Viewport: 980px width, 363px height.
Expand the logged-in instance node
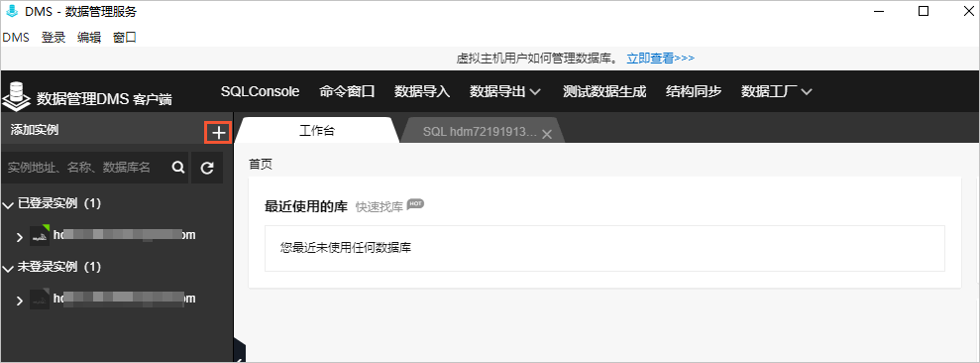20,237
